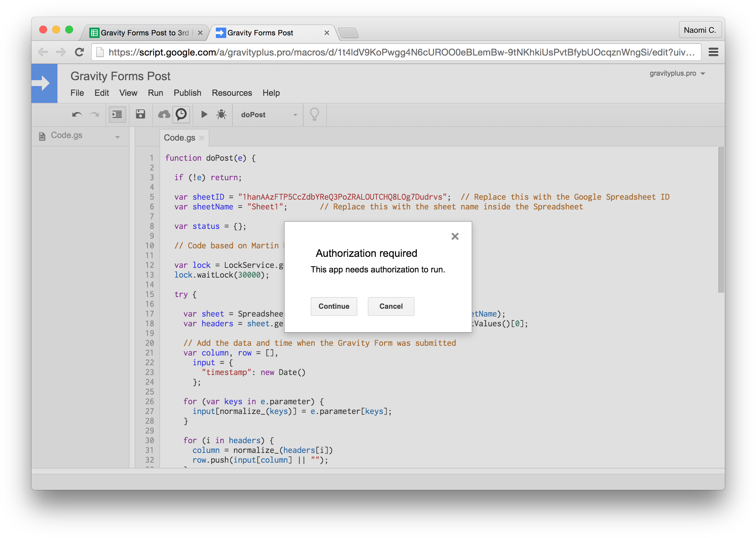Click the script.google.com address bar
The image size is (756, 538).
pyautogui.click(x=396, y=52)
